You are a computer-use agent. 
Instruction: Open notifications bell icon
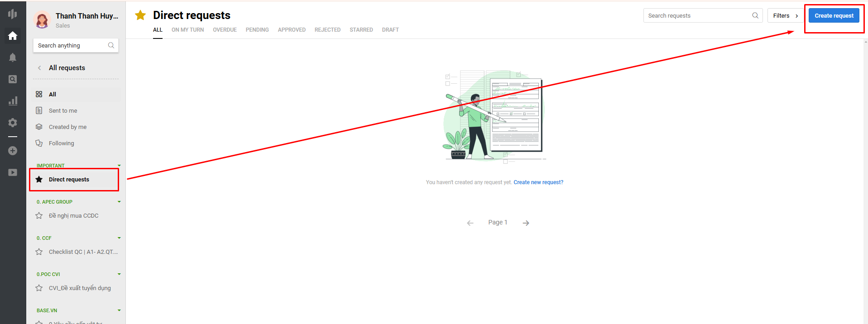[13, 57]
